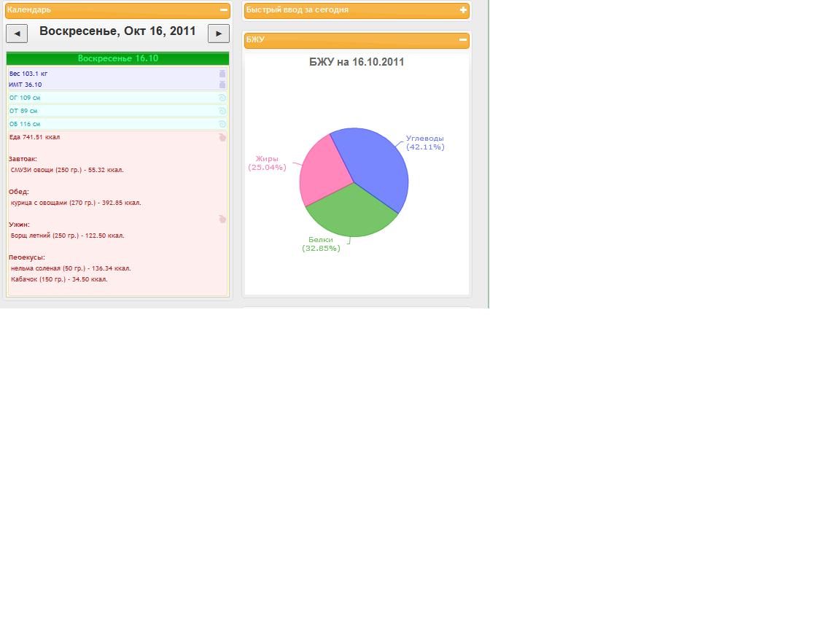Viewport: 840px width, 630px height.
Task: Click the date title Воскресенье, Окт 16, 2011
Action: pyautogui.click(x=118, y=31)
